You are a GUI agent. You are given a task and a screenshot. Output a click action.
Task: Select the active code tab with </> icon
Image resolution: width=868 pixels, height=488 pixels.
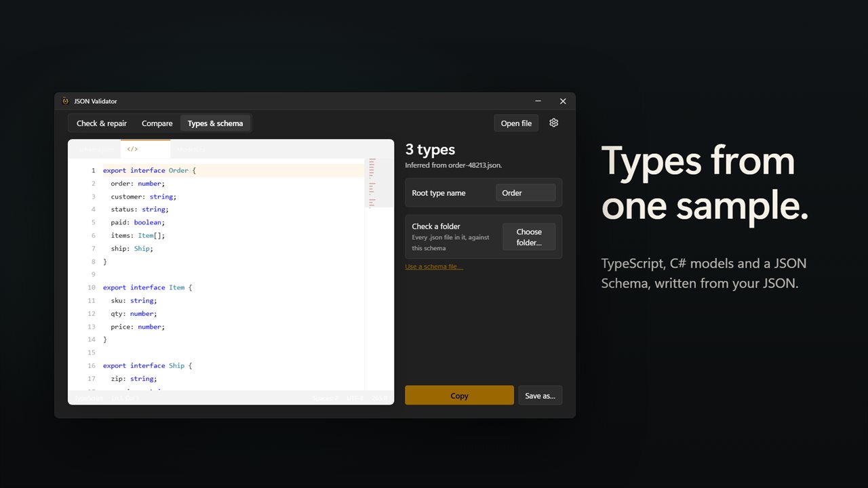(x=145, y=149)
